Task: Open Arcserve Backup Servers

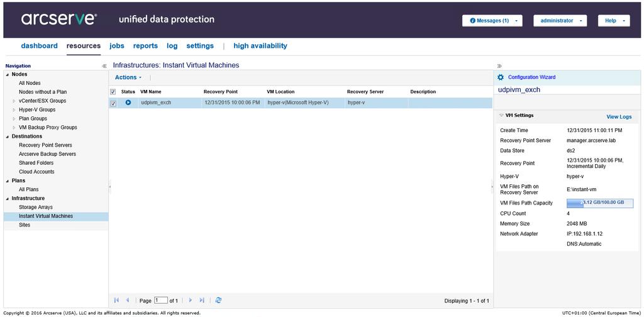Action: [x=47, y=154]
